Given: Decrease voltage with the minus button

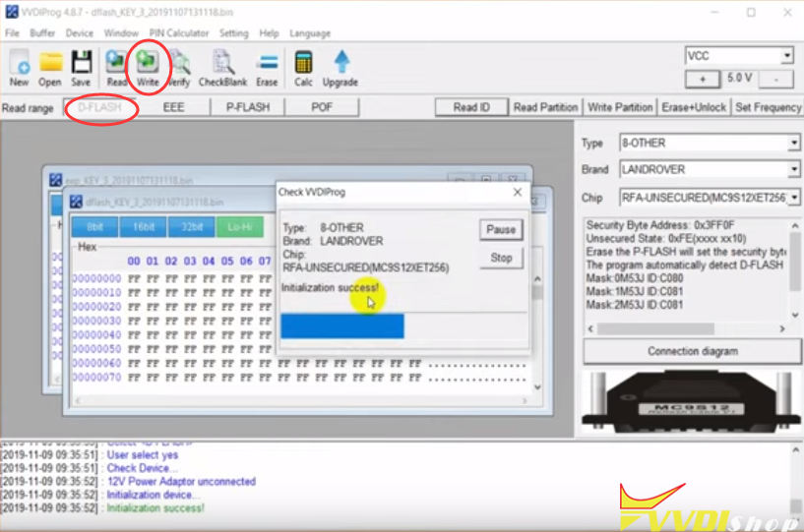Looking at the screenshot, I should pos(776,79).
